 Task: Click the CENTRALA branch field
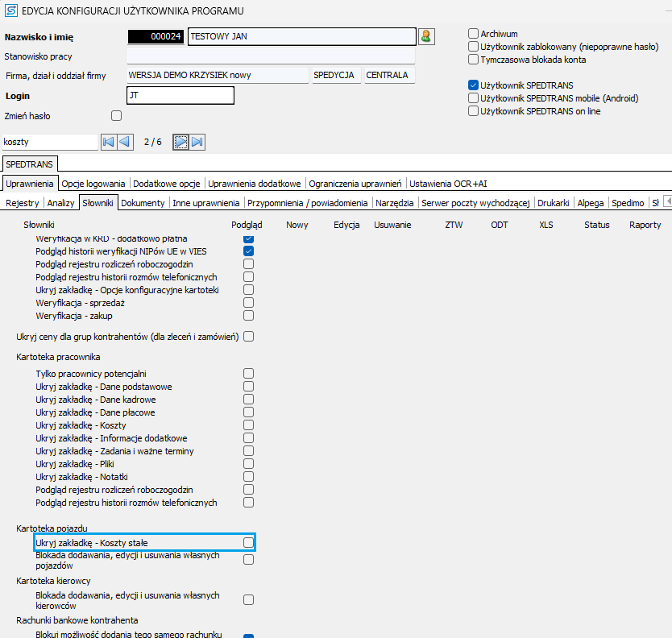(388, 76)
